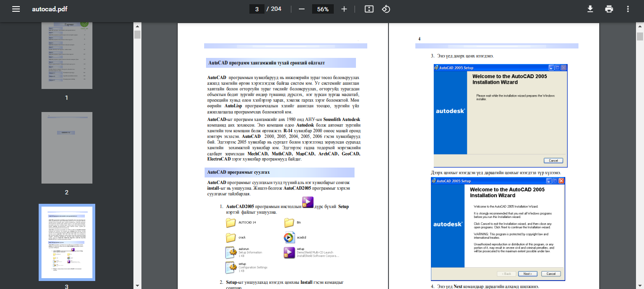Viewport: 644px width, 289px height.
Task: Click the document vertical scrollbar
Action: (x=640, y=37)
